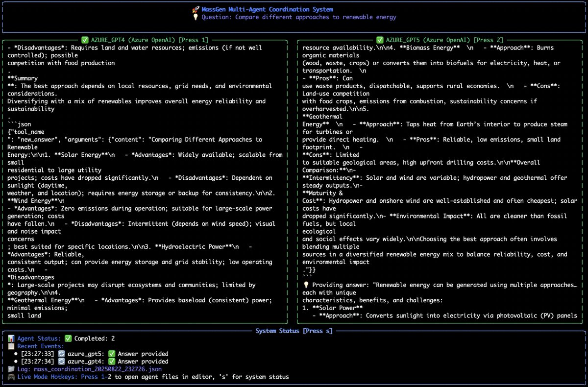Click the 'ecological' line in GPT5 panel

tap(319, 231)
